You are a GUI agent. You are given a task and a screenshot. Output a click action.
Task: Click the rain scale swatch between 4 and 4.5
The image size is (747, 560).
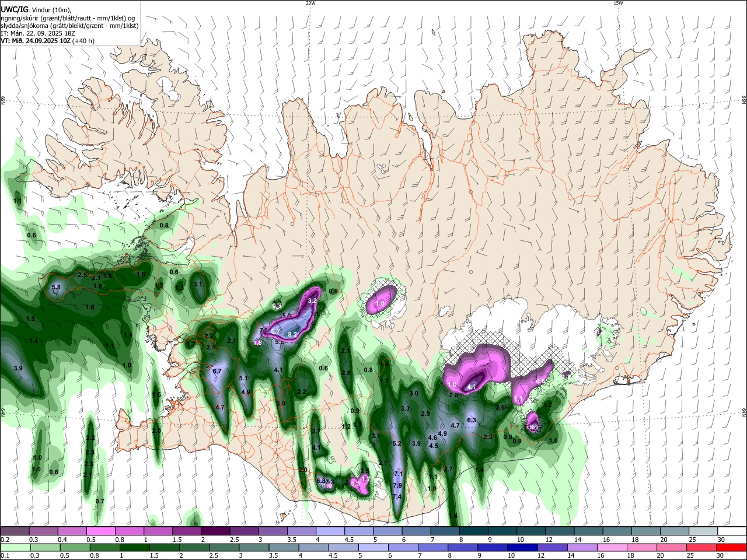tap(313, 547)
